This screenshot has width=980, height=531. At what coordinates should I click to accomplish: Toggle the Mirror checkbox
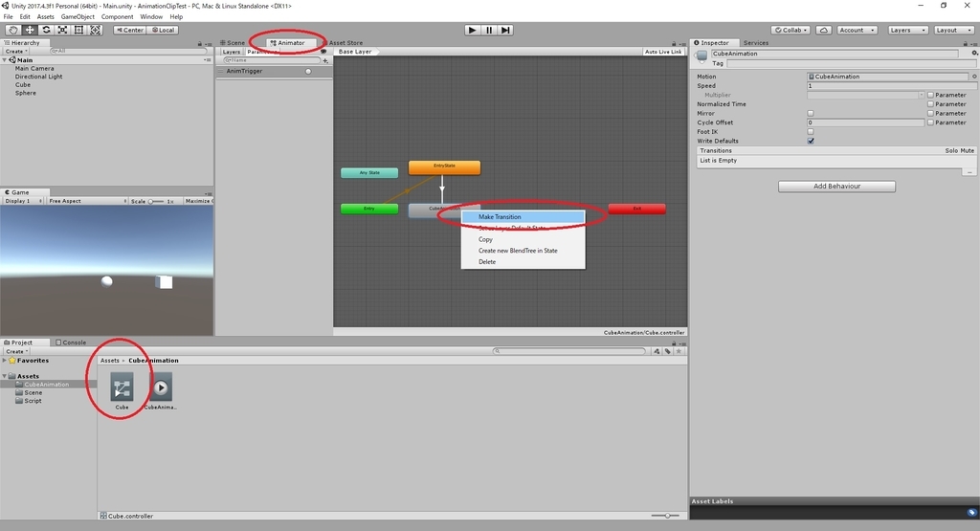(x=811, y=114)
